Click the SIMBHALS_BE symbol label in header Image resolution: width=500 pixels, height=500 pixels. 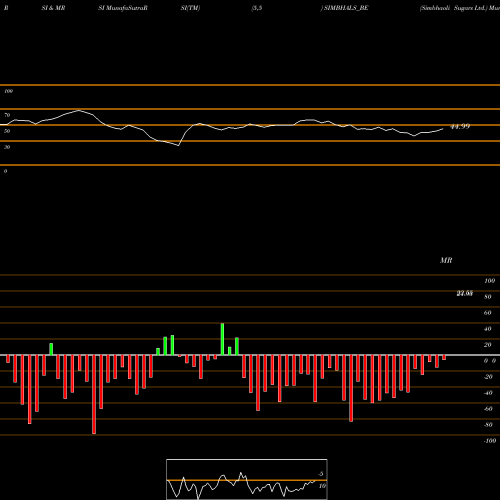(346, 8)
